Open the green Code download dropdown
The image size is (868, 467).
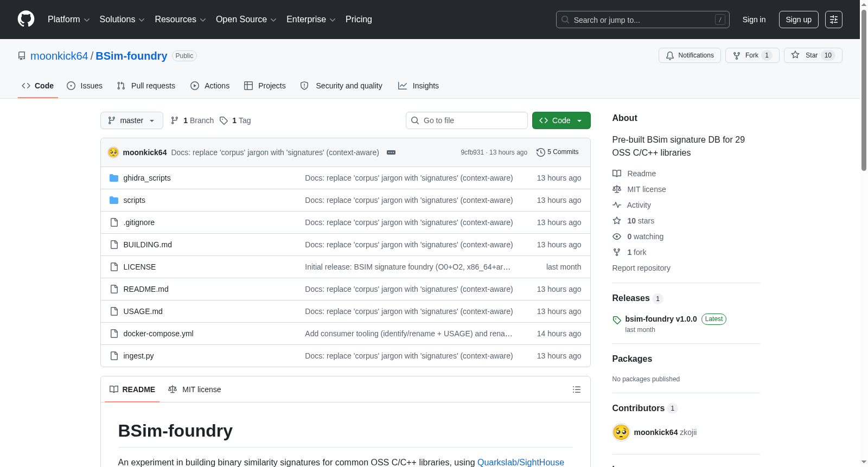coord(561,120)
